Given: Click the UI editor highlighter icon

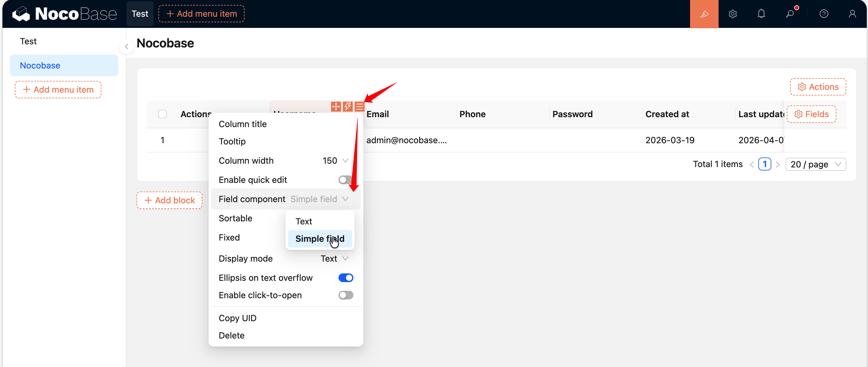Looking at the screenshot, I should pos(704,14).
